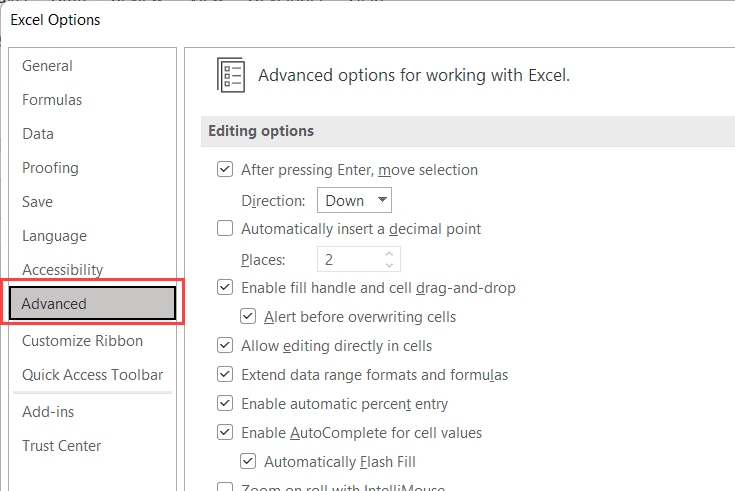
Task: Disable Automatically Flash Fill option
Action: pyautogui.click(x=248, y=462)
